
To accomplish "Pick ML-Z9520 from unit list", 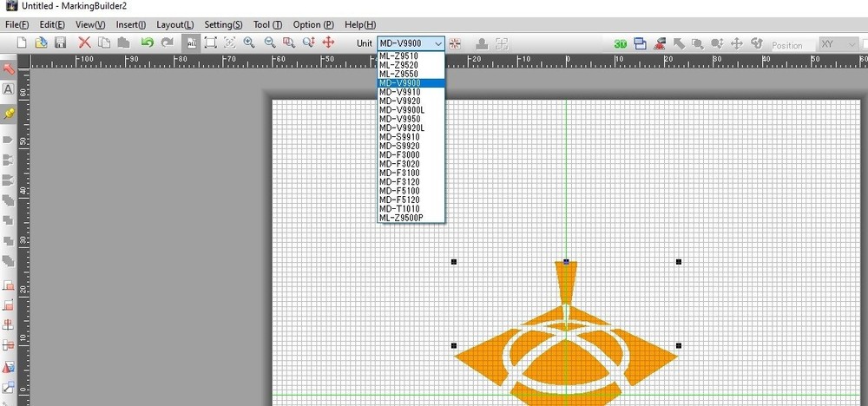I will pyautogui.click(x=411, y=65).
